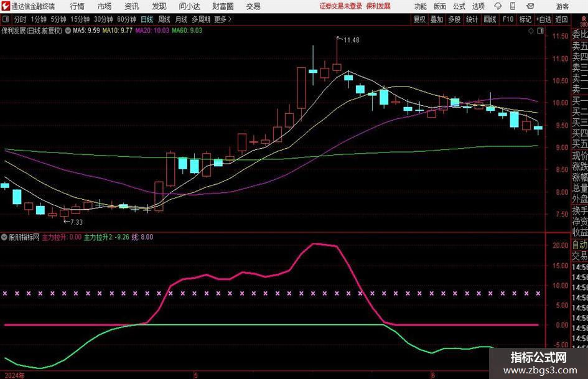Screen dimensions: 588x379
Task: Click the 游客 user label
Action: point(562,6)
